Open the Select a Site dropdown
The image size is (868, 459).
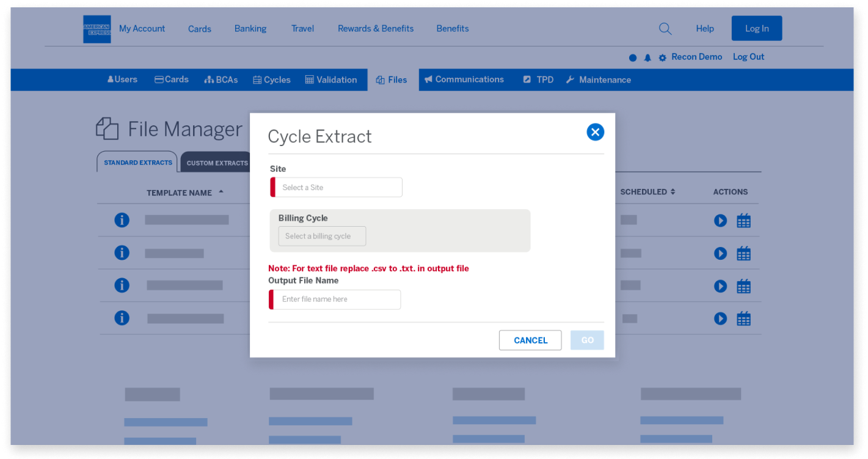point(338,188)
